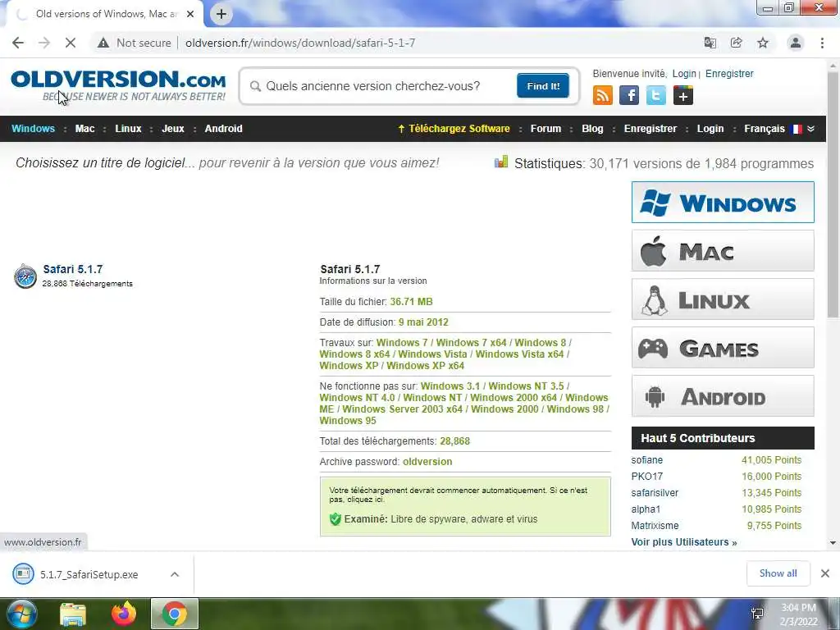Click the Find It! search button
The width and height of the screenshot is (840, 630).
click(x=543, y=85)
